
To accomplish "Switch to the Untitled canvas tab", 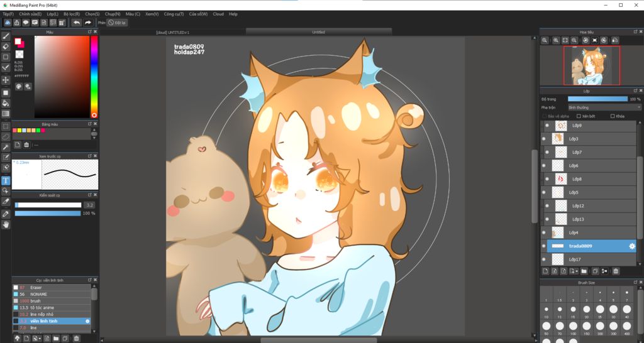I will (318, 32).
